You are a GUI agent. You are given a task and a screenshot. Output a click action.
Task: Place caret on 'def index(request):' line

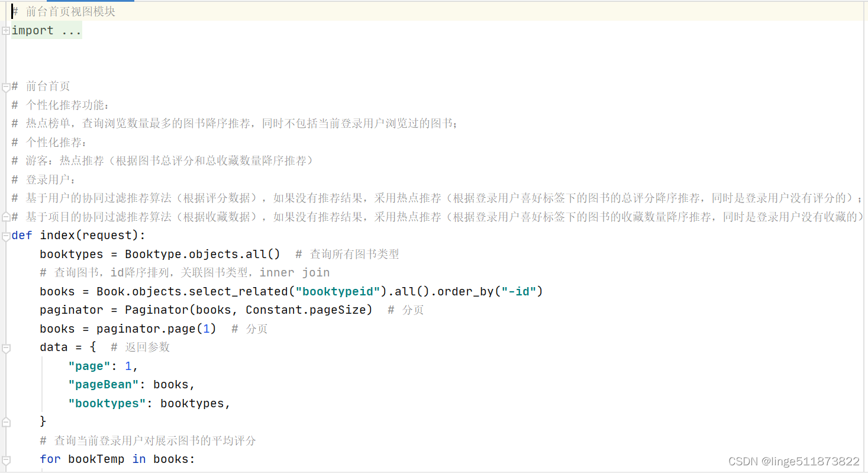pyautogui.click(x=78, y=235)
